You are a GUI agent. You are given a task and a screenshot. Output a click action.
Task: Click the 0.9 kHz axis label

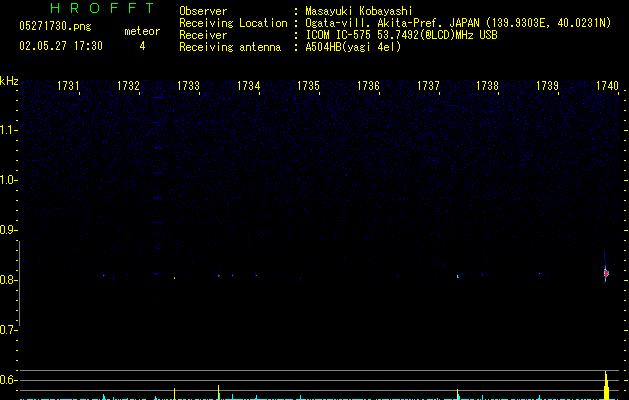coord(8,229)
